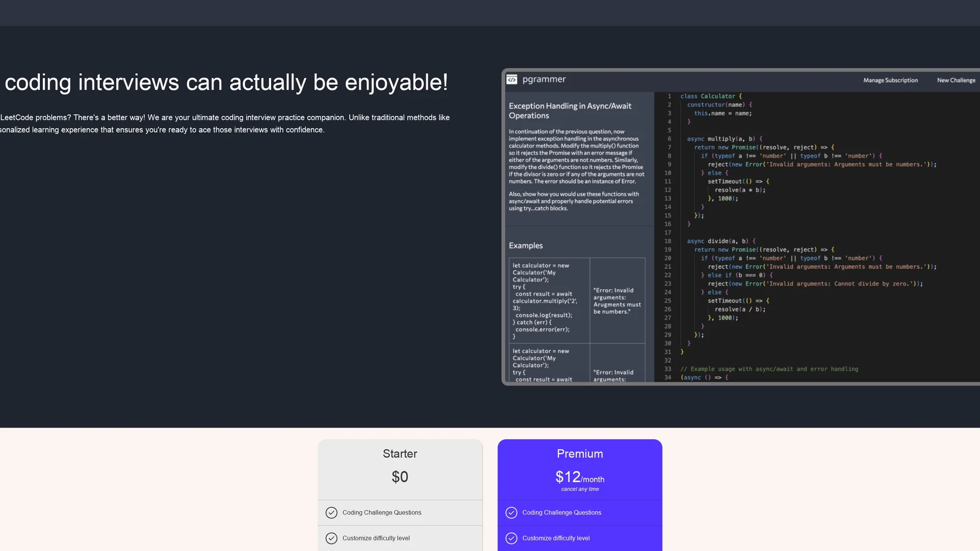Click the 'cancel any time' note
Screen dimensions: 980x551
click(580, 489)
